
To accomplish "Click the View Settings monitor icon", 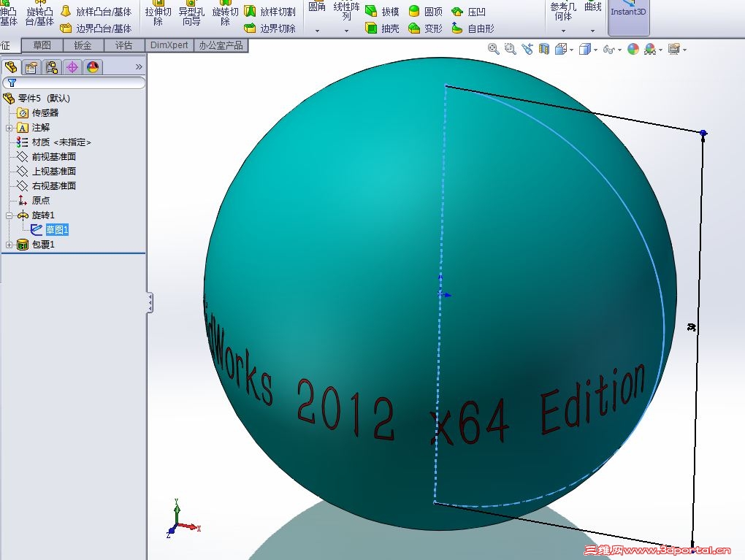I will click(x=673, y=49).
